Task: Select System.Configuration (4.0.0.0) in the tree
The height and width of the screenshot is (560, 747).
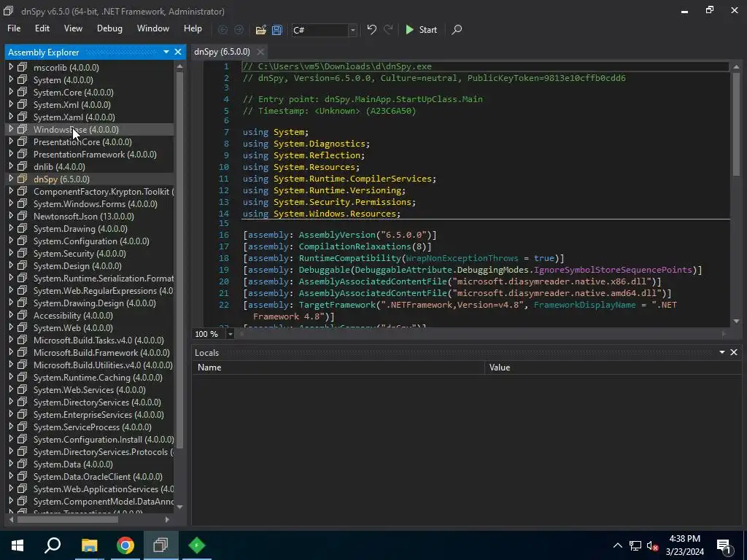Action: [x=91, y=241]
